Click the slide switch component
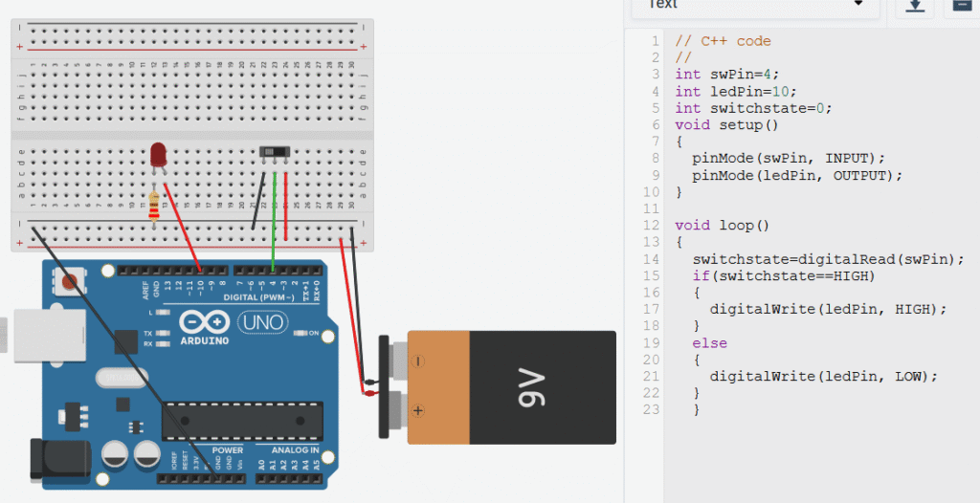Screen dimensions: 980x503 point(275,152)
